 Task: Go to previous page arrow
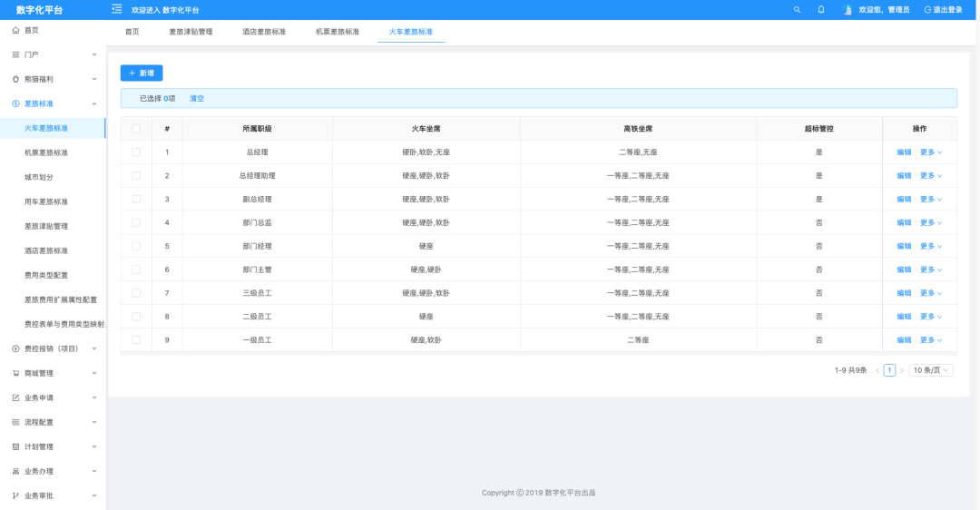877,370
